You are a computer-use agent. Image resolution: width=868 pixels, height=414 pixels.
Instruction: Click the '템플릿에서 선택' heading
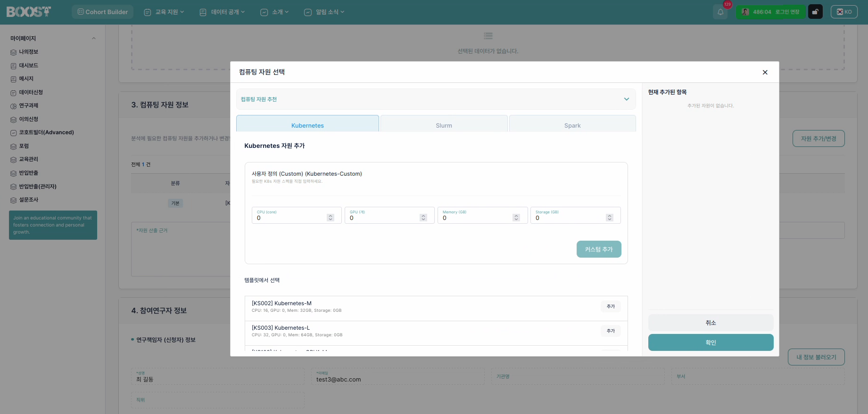pyautogui.click(x=262, y=280)
